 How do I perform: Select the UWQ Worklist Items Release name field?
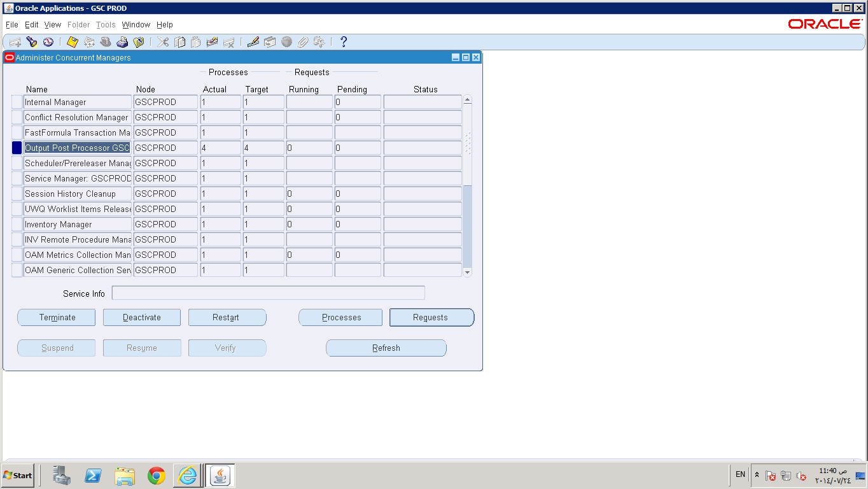78,209
